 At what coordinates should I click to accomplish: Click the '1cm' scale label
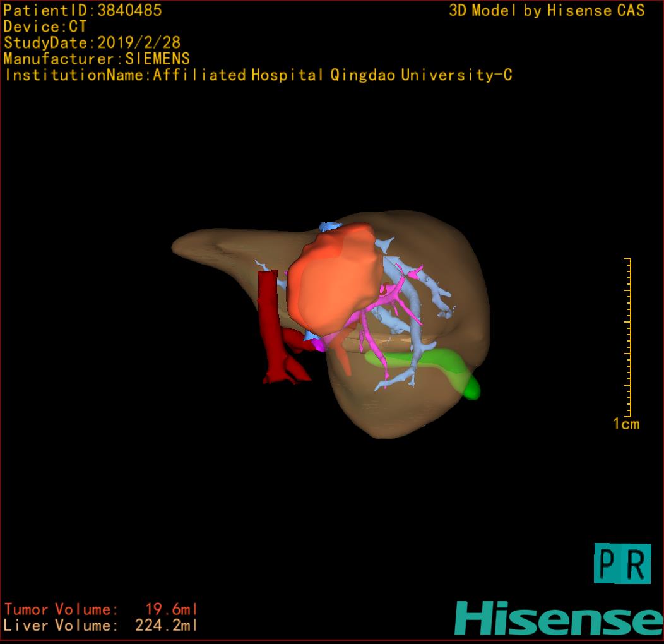click(x=625, y=424)
